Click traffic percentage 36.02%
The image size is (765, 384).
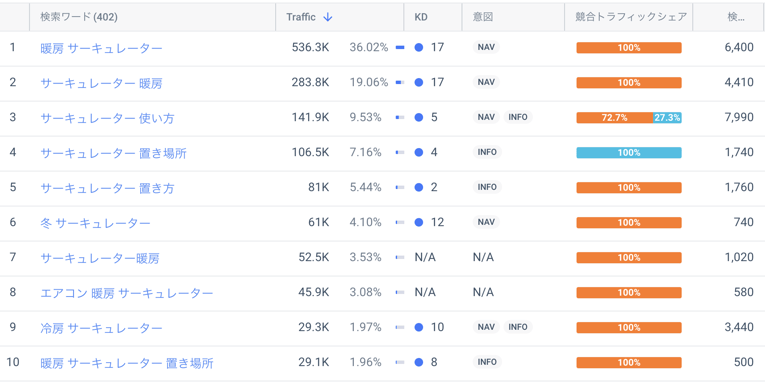tap(369, 47)
